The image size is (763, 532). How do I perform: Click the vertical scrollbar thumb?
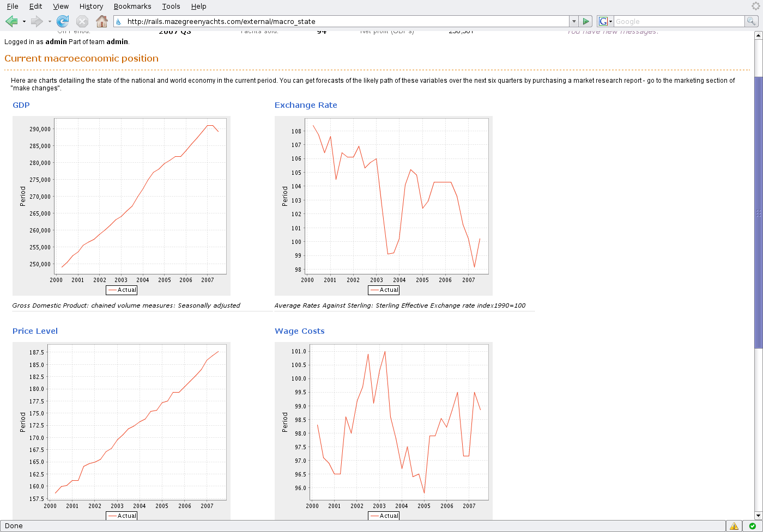[x=758, y=213]
